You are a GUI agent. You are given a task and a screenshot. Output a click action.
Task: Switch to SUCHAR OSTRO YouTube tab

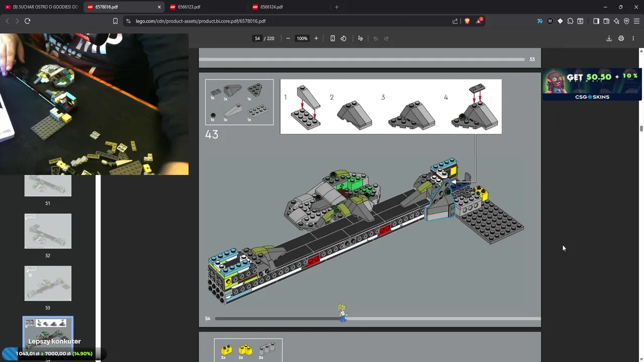coord(41,7)
